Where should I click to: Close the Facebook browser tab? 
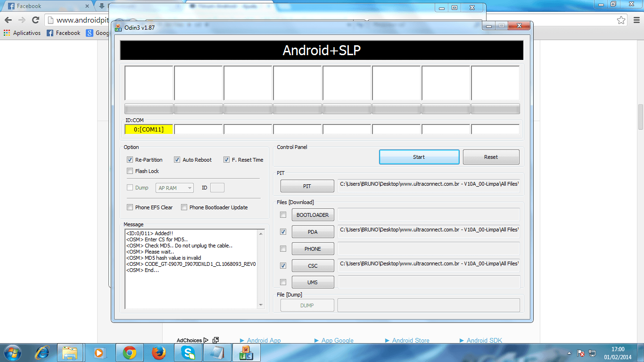tap(87, 6)
